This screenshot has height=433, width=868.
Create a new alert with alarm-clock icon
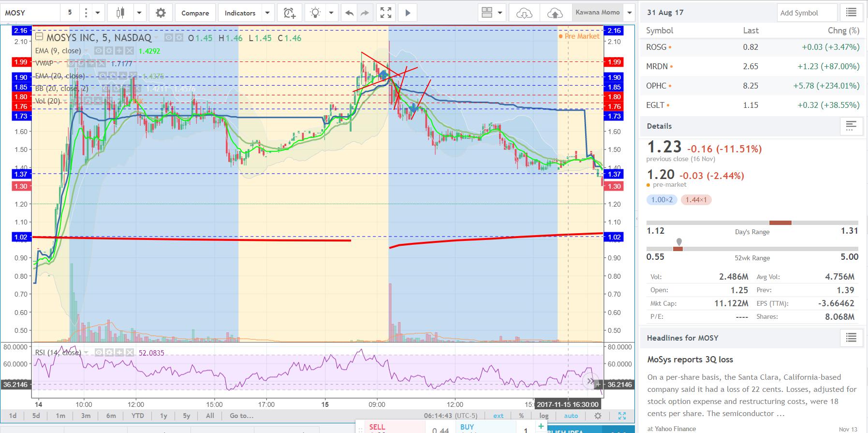pyautogui.click(x=290, y=13)
